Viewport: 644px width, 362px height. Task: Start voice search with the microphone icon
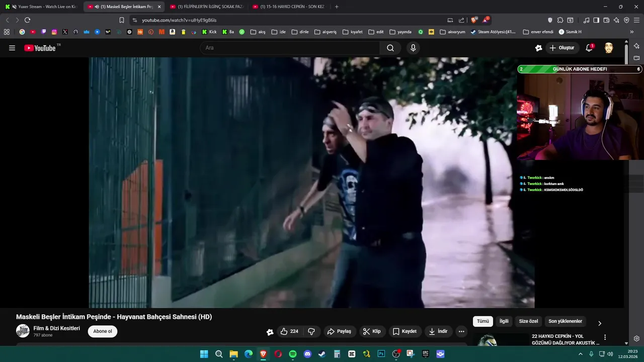pos(413,48)
